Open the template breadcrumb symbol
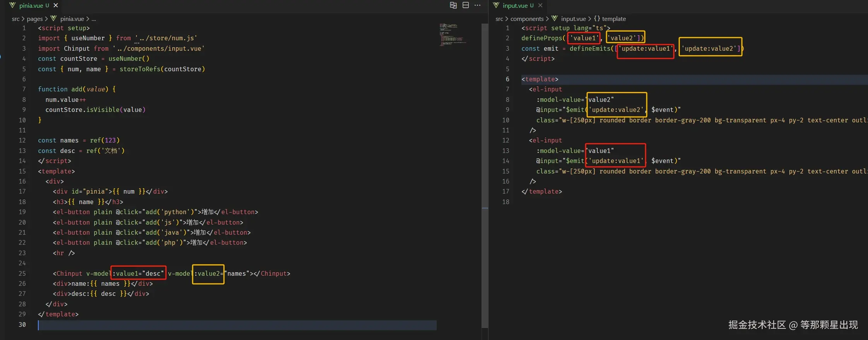This screenshot has width=868, height=340. coord(614,19)
